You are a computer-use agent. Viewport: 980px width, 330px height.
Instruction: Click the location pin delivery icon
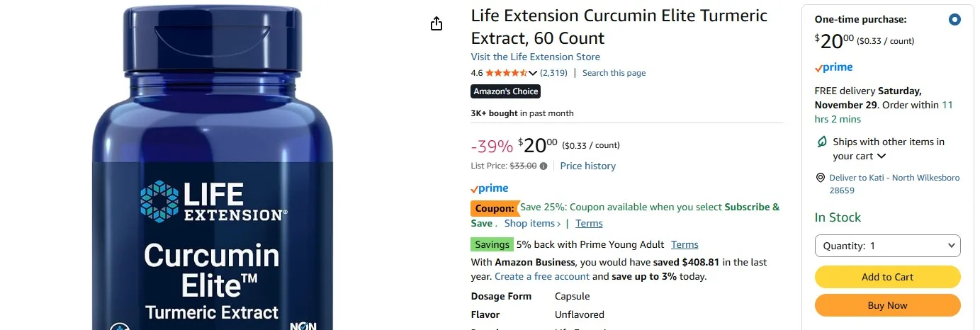821,178
